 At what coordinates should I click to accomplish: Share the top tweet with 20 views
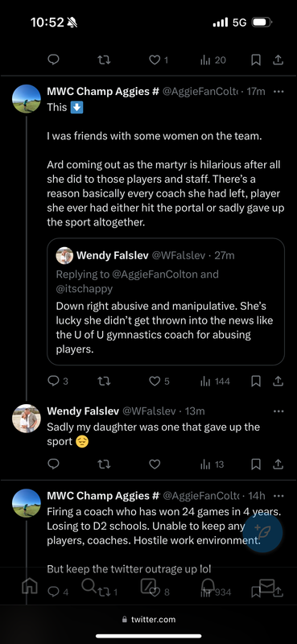278,60
